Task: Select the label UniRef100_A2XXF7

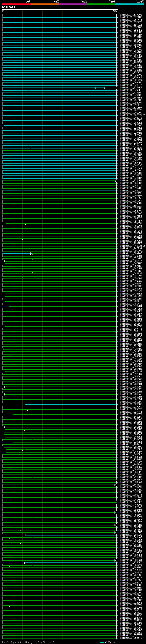Action: click(x=131, y=311)
